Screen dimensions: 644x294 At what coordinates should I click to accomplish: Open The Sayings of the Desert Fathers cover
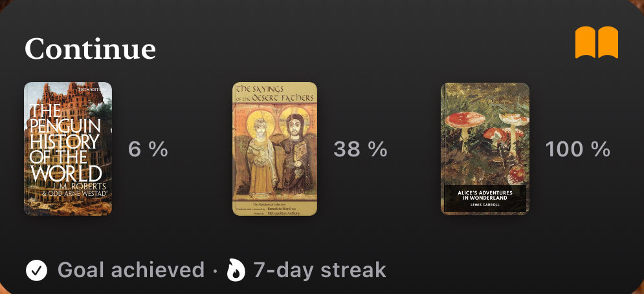[x=275, y=149]
